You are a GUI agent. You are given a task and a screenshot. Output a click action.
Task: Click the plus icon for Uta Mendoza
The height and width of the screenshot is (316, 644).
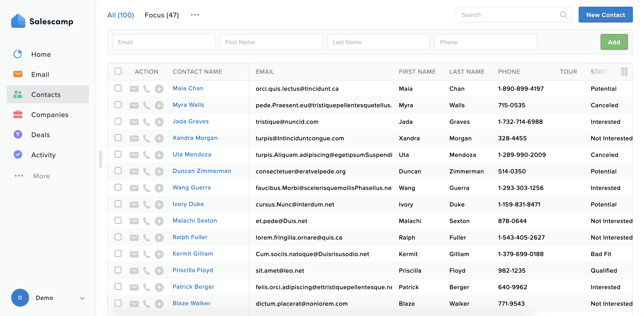[159, 155]
